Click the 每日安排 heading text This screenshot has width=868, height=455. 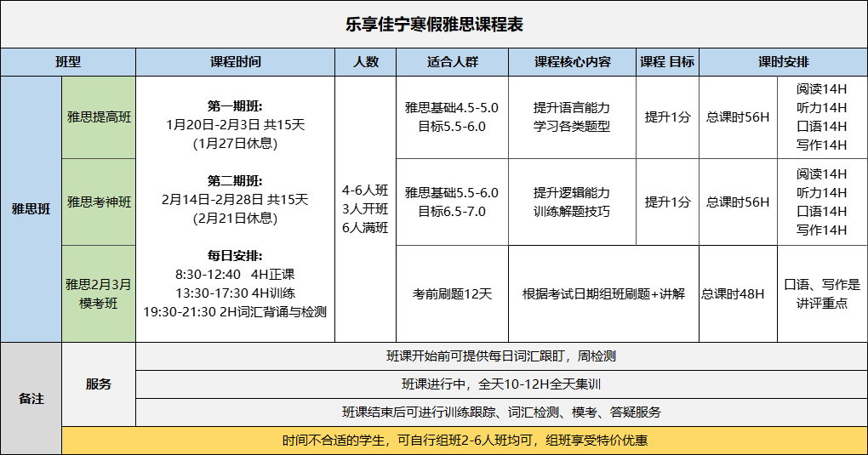coord(235,256)
